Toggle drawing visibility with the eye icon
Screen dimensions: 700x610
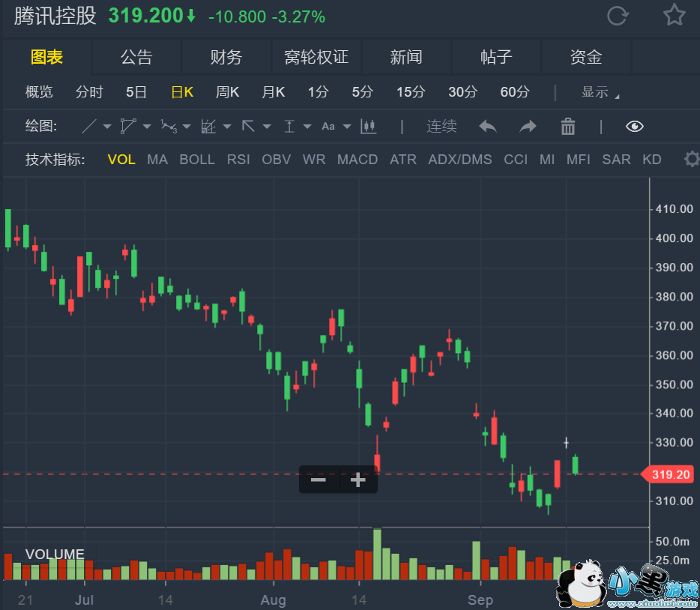[x=634, y=127]
